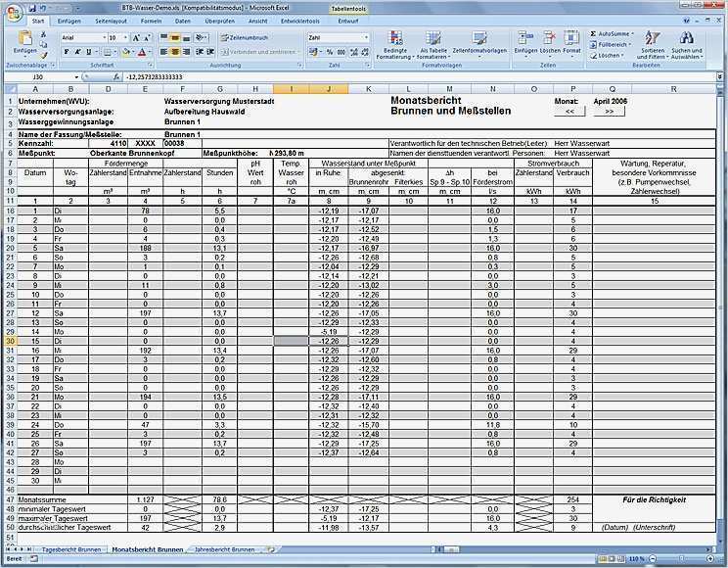The height and width of the screenshot is (568, 728).
Task: Remove a decimal place from the number format
Action: click(x=365, y=52)
